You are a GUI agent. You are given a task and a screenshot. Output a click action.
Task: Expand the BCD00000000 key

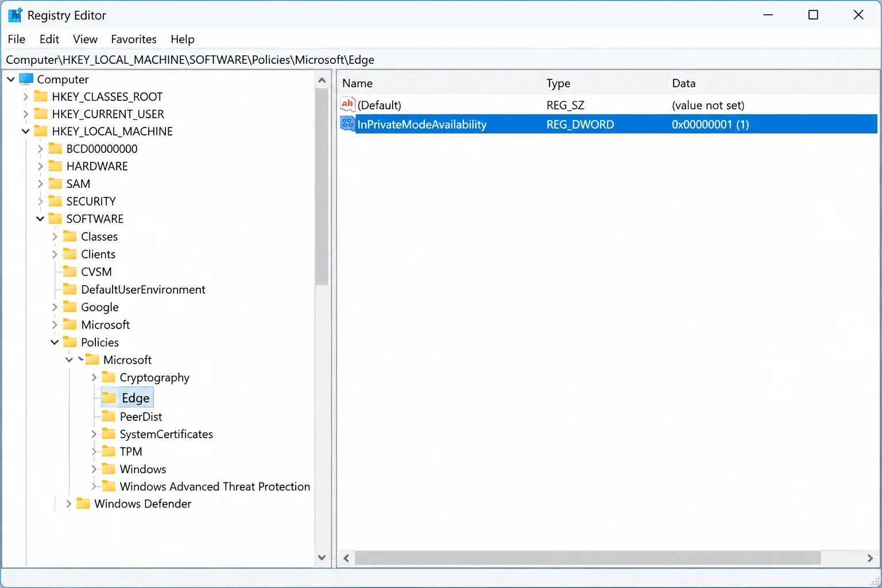click(40, 149)
